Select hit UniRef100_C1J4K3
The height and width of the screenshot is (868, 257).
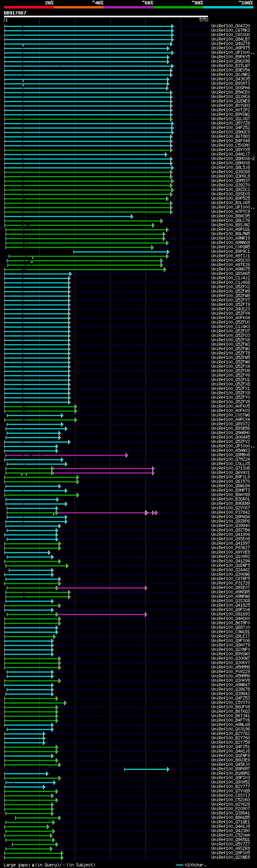pyautogui.click(x=230, y=326)
